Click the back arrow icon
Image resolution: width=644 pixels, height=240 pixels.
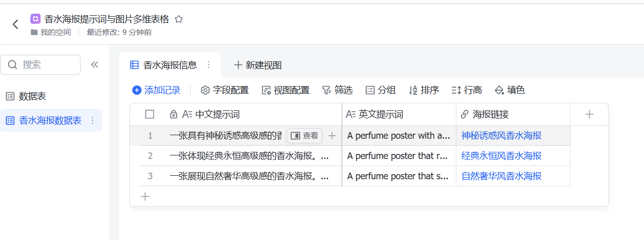click(15, 24)
